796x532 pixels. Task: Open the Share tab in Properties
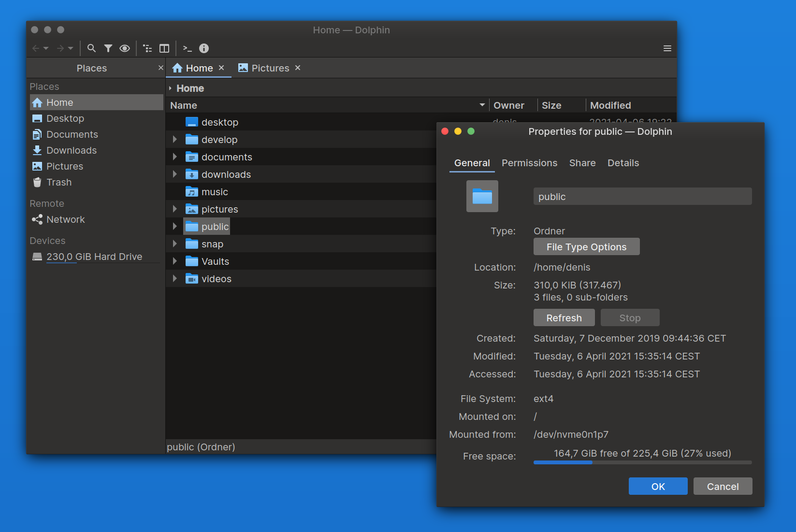pyautogui.click(x=582, y=163)
